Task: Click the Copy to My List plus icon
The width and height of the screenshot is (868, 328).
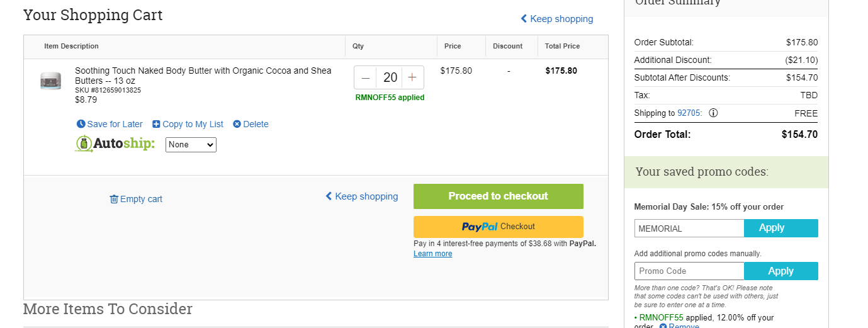Action: pos(156,124)
